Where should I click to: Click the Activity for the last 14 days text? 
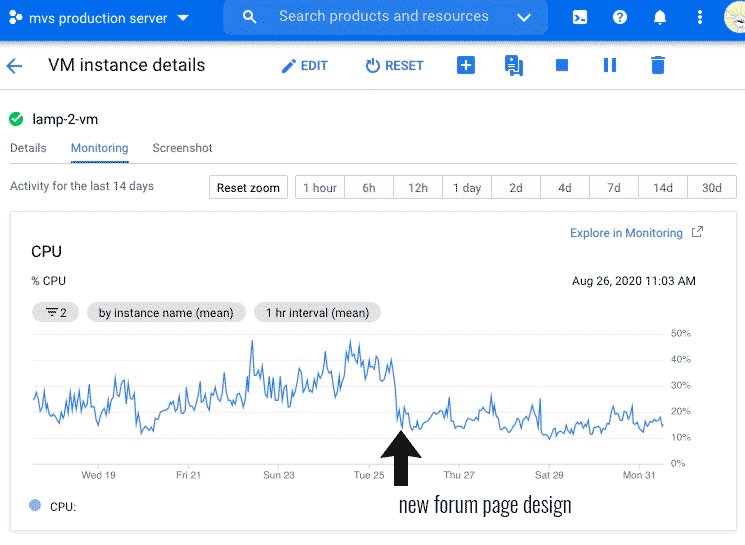(x=82, y=186)
